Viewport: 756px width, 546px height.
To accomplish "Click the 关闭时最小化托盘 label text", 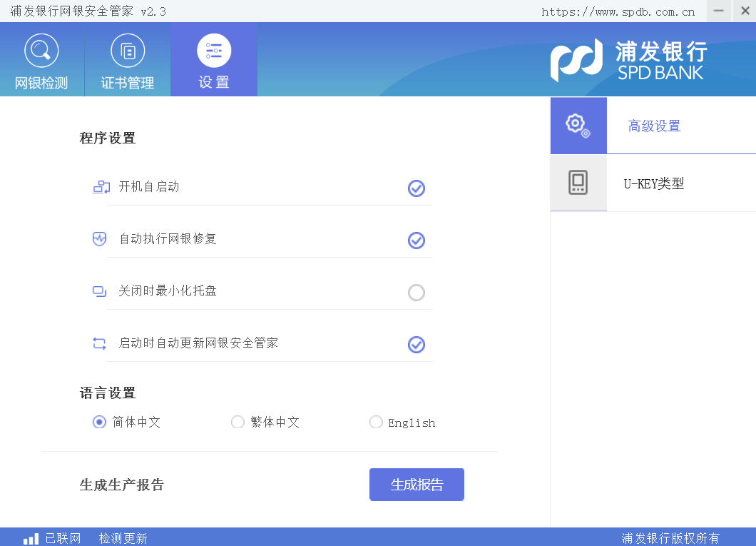I will (x=168, y=291).
